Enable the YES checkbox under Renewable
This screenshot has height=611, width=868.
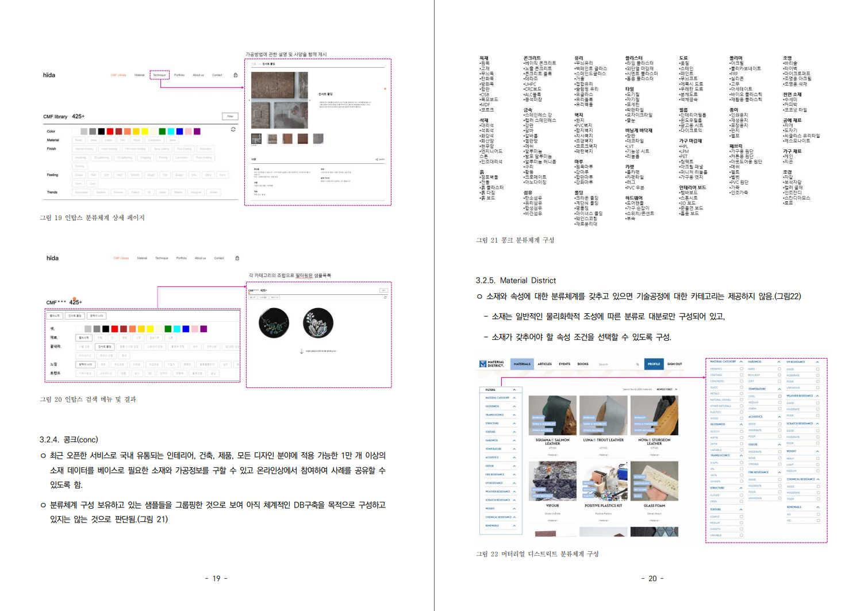817,520
